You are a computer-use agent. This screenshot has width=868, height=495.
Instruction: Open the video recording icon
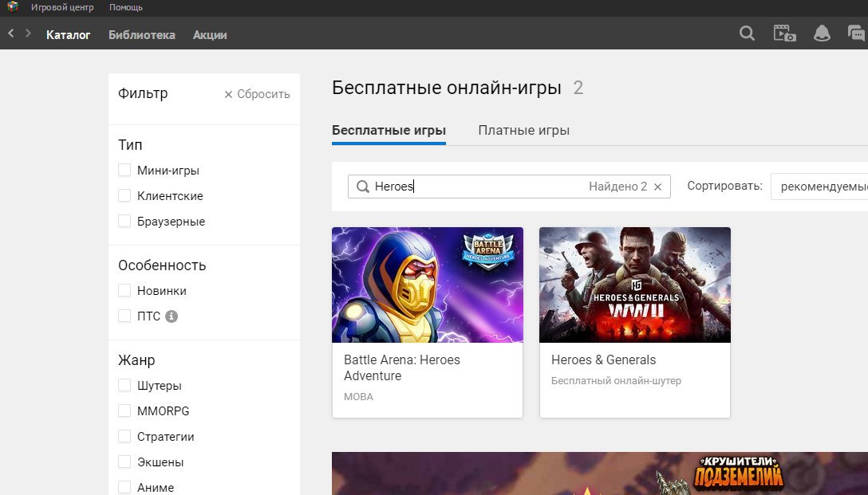(x=784, y=33)
